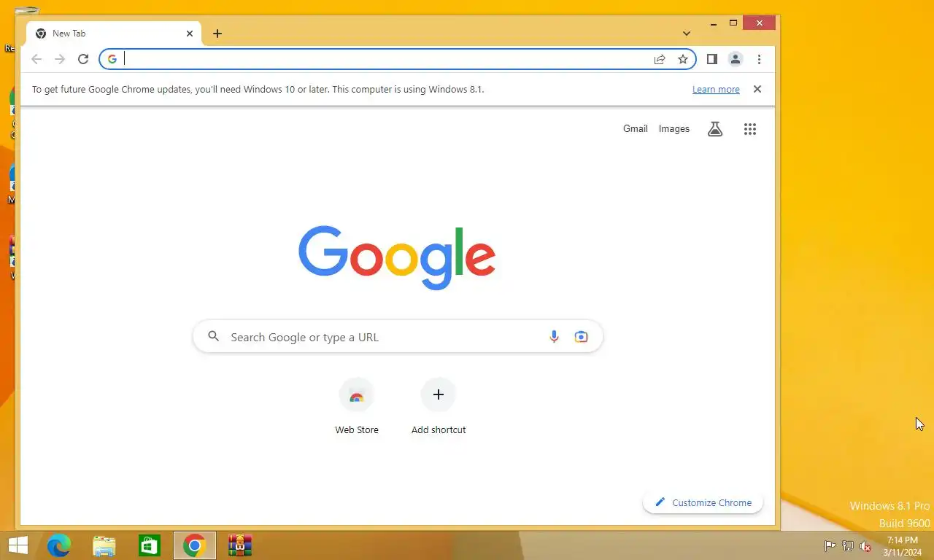Viewport: 934px width, 560px height.
Task: Click the Add shortcut plus tile
Action: point(439,407)
